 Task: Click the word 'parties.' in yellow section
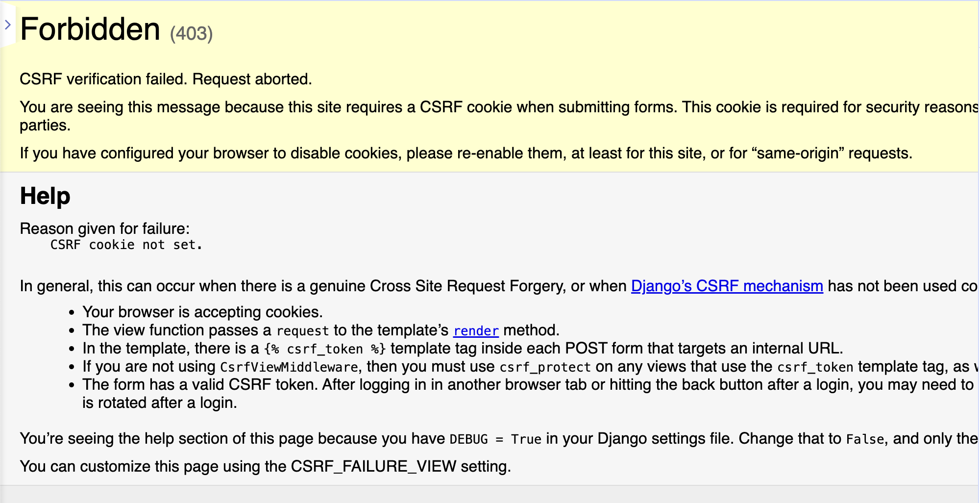(x=45, y=126)
